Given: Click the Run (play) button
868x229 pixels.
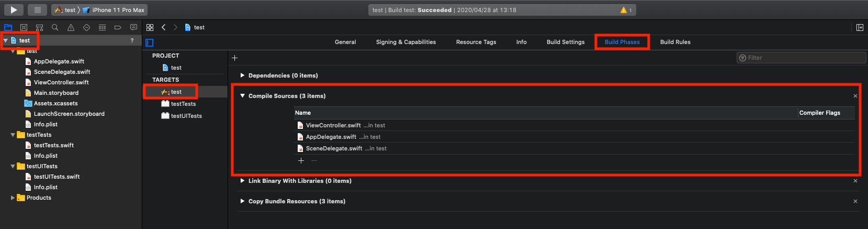Looking at the screenshot, I should pos(14,9).
